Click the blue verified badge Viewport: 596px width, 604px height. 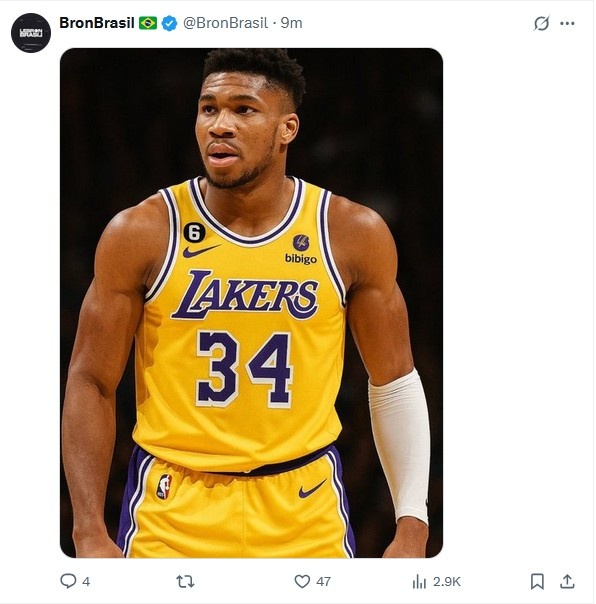169,23
